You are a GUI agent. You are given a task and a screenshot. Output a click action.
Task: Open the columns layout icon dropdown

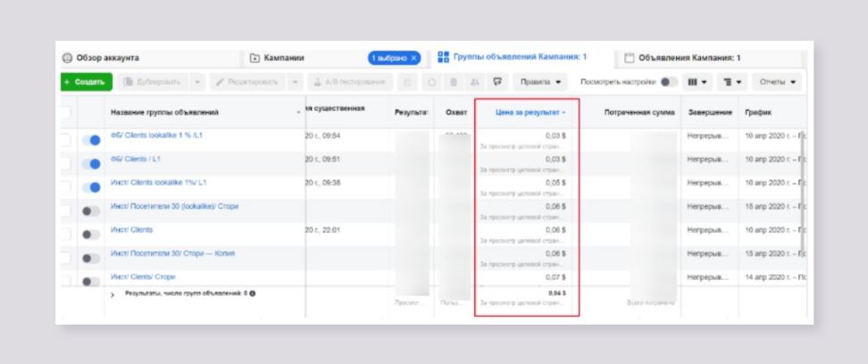click(699, 82)
